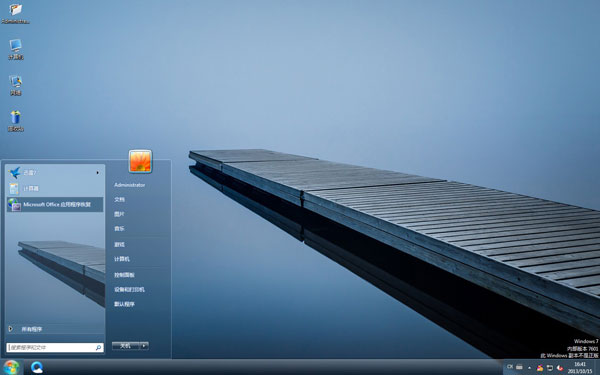Select the Recycle Bin desktop icon
The width and height of the screenshot is (600, 375).
[16, 121]
